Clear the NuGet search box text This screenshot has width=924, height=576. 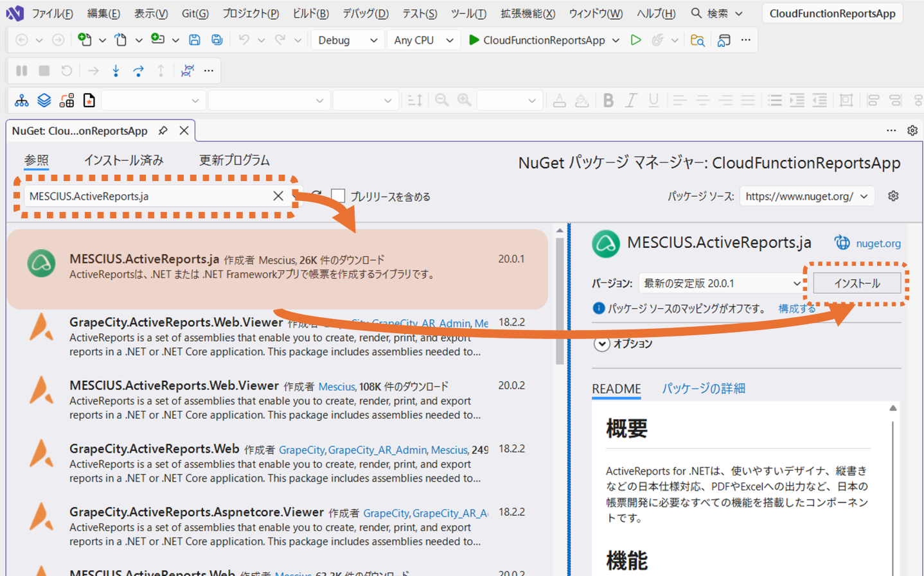pyautogui.click(x=278, y=196)
